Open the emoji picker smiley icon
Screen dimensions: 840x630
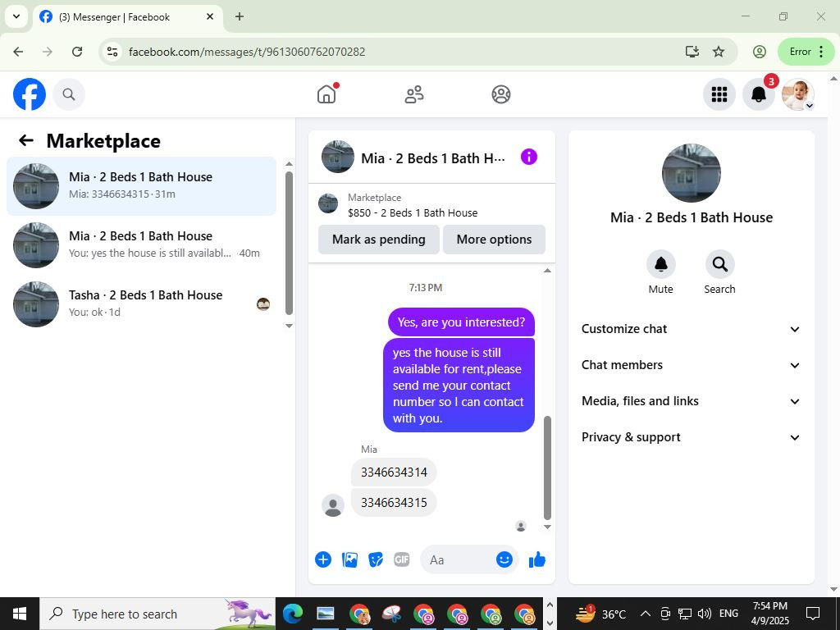point(504,559)
